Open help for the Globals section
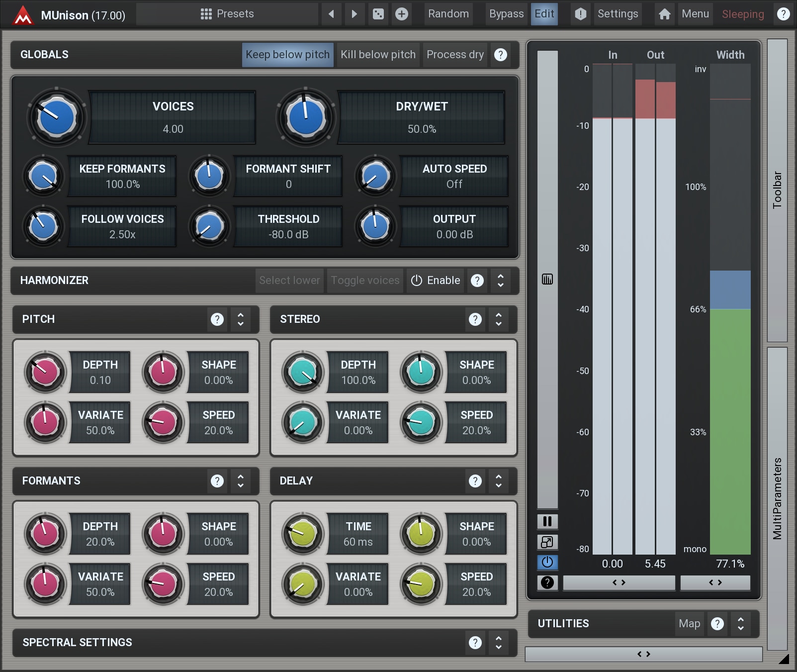The width and height of the screenshot is (797, 672). (501, 55)
